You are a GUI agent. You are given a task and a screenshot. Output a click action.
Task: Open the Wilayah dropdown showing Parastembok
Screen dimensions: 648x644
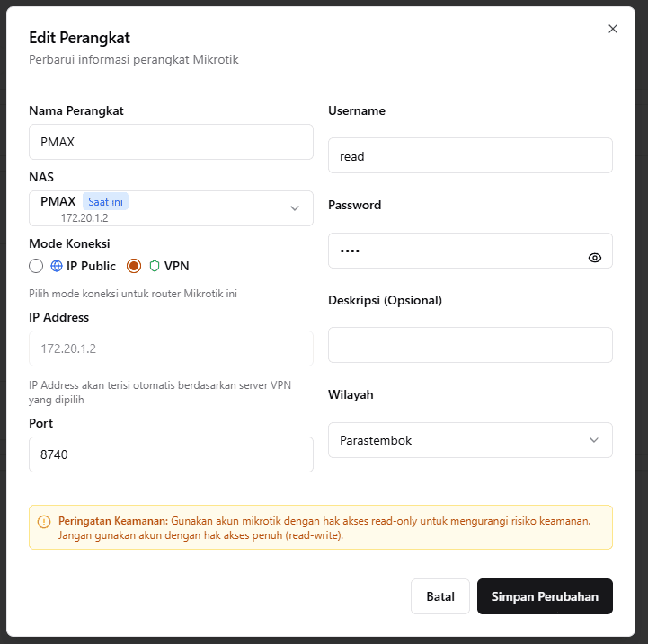tap(470, 440)
